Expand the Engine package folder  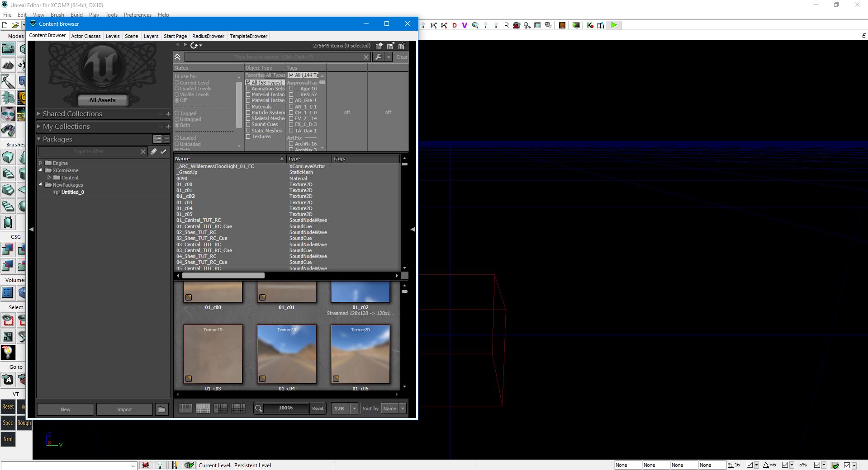[x=41, y=163]
